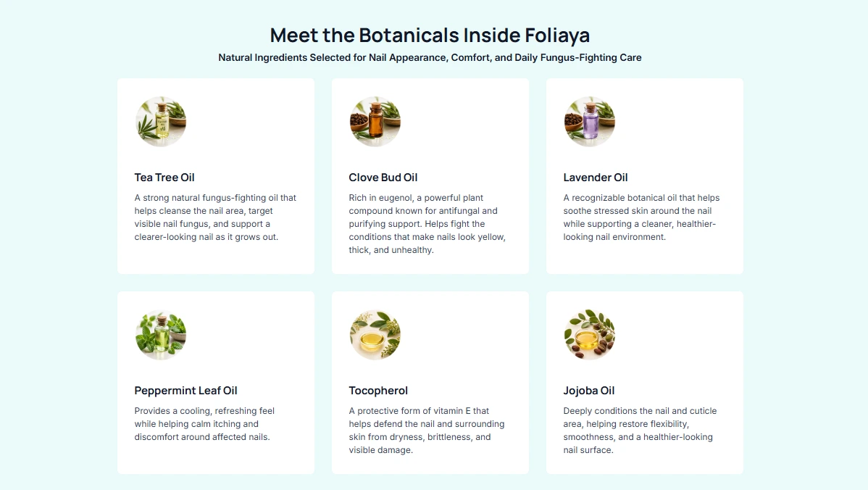The image size is (868, 490).
Task: Click the vitamin E description under Tocopherol
Action: tap(427, 431)
